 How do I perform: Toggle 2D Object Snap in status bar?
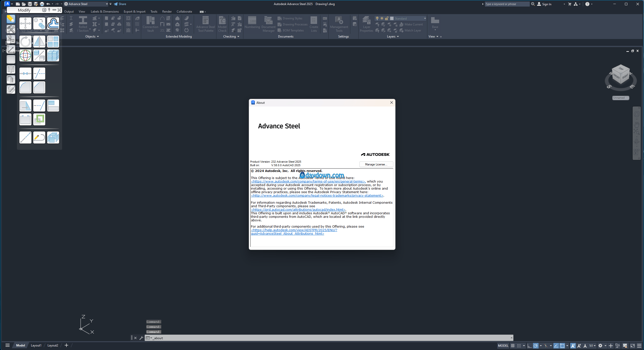point(562,345)
